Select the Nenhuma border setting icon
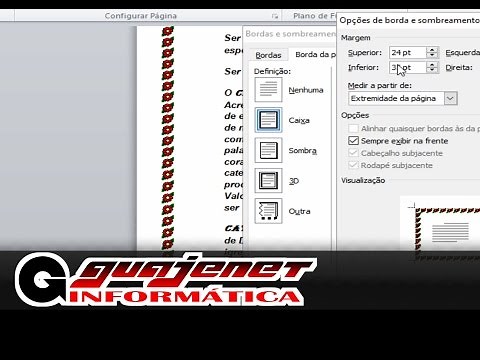Image resolution: width=480 pixels, height=360 pixels. (x=268, y=90)
